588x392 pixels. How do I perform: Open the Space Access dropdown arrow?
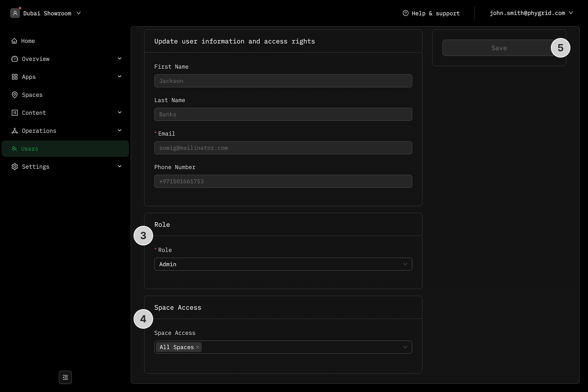[x=405, y=347]
